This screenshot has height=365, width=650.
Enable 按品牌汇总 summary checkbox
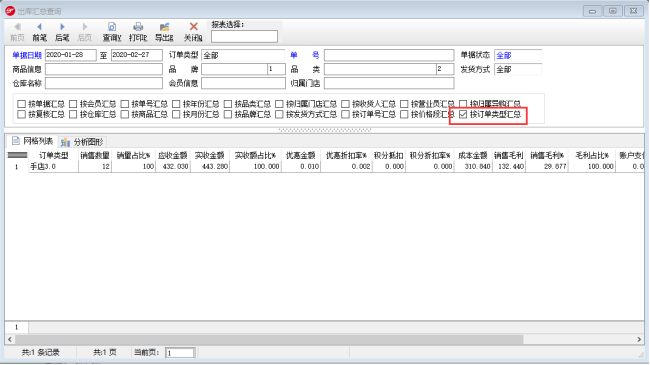coord(228,114)
